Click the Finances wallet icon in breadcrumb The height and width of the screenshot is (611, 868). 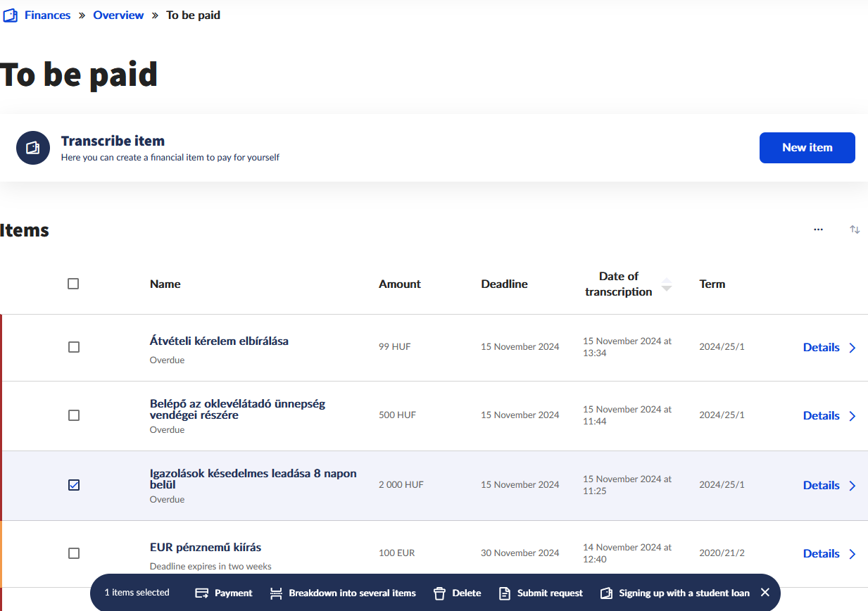click(10, 15)
